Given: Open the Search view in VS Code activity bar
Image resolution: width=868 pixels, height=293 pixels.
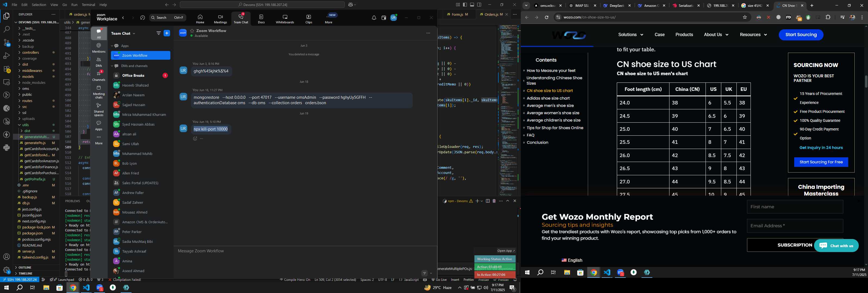Looking at the screenshot, I should click(x=7, y=29).
